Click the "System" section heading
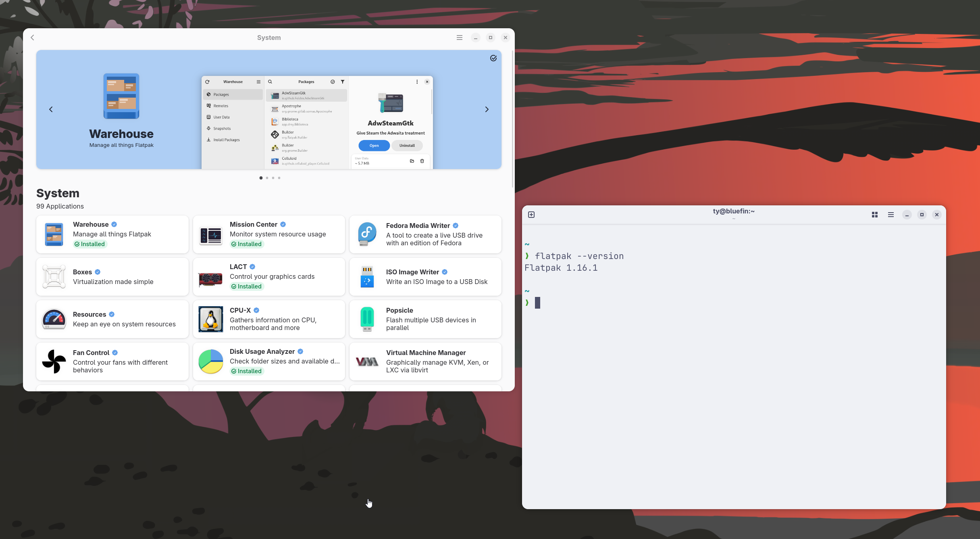The height and width of the screenshot is (539, 980). click(x=58, y=193)
